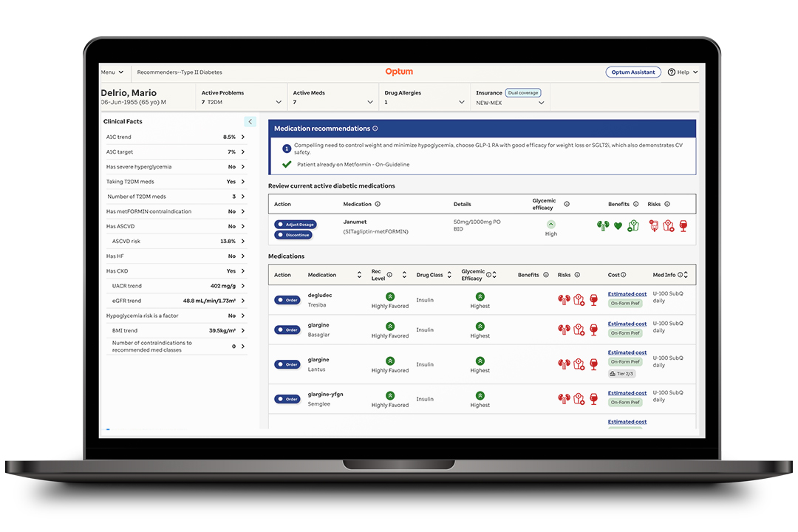Toggle Order for glargine Basaglar
The width and height of the screenshot is (798, 532).
pyautogui.click(x=287, y=330)
